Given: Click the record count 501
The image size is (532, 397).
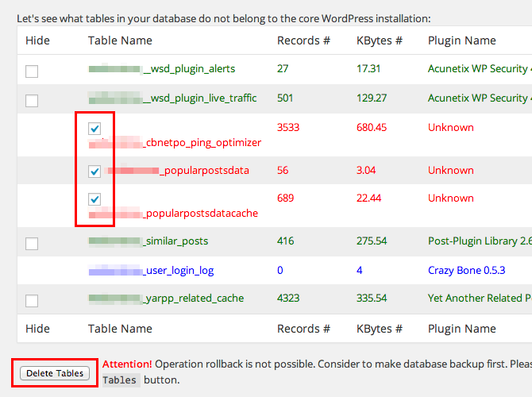Looking at the screenshot, I should pos(285,98).
